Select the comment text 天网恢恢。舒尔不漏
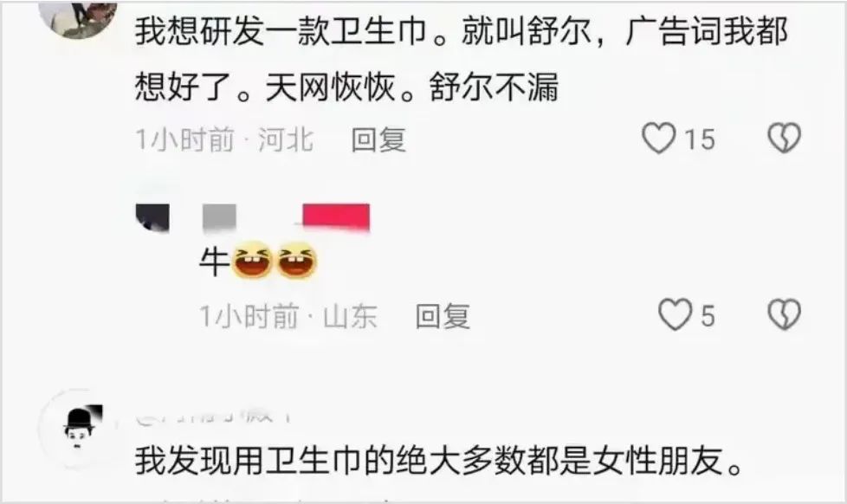 click(x=412, y=87)
